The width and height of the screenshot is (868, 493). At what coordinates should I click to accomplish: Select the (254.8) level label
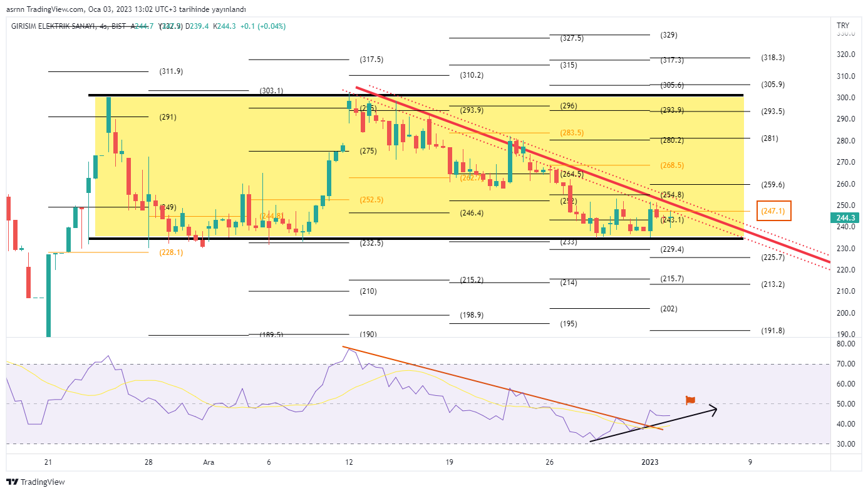(x=673, y=195)
